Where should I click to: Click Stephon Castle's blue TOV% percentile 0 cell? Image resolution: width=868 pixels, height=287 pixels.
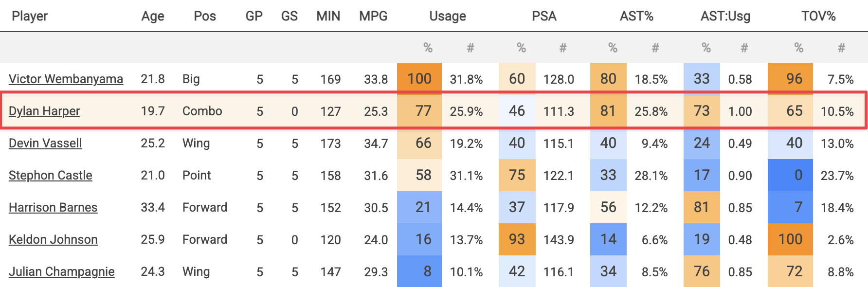pos(791,175)
